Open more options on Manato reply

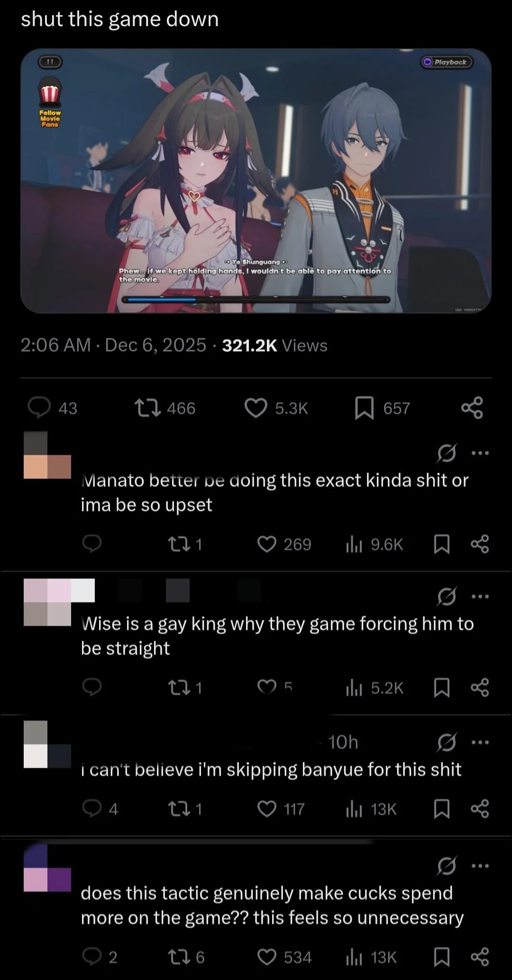[480, 453]
